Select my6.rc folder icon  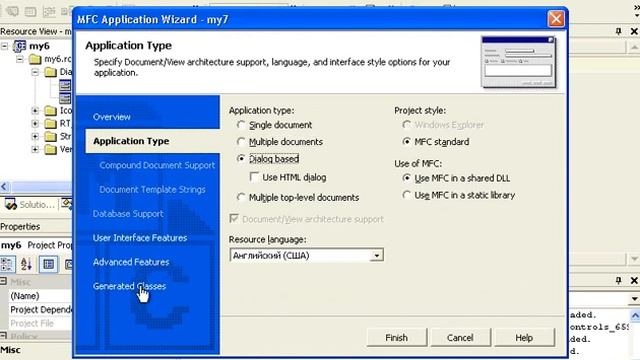click(35, 59)
